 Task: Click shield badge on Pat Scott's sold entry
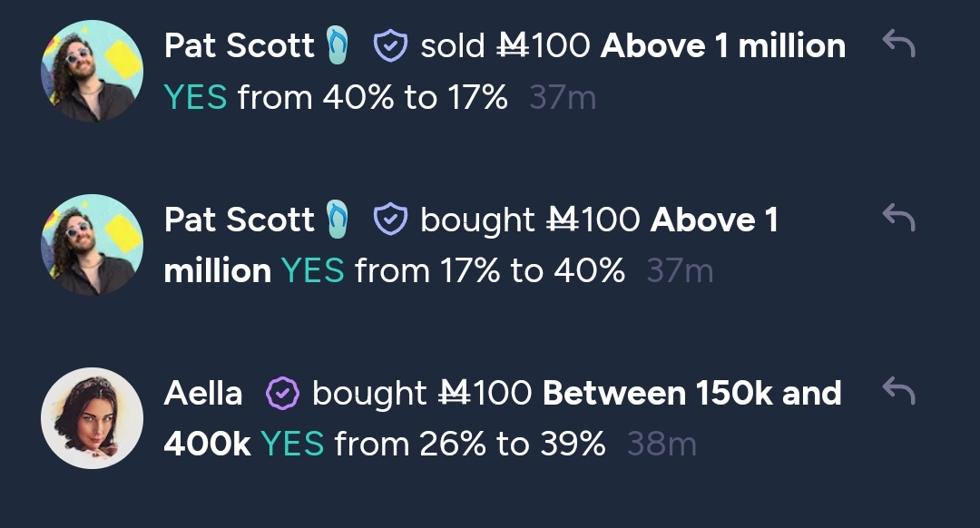point(390,45)
